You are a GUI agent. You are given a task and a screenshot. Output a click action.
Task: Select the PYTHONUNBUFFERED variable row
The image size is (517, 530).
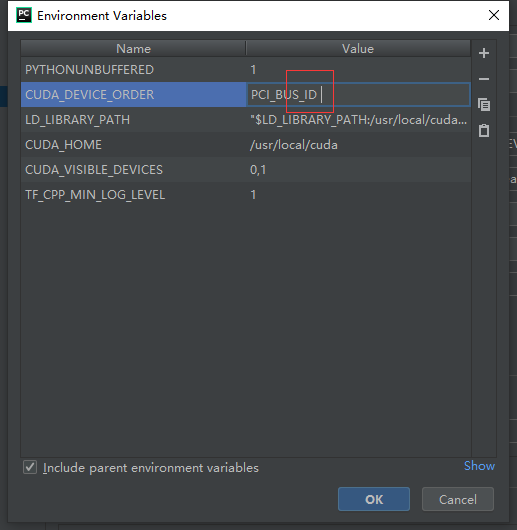tap(246, 70)
